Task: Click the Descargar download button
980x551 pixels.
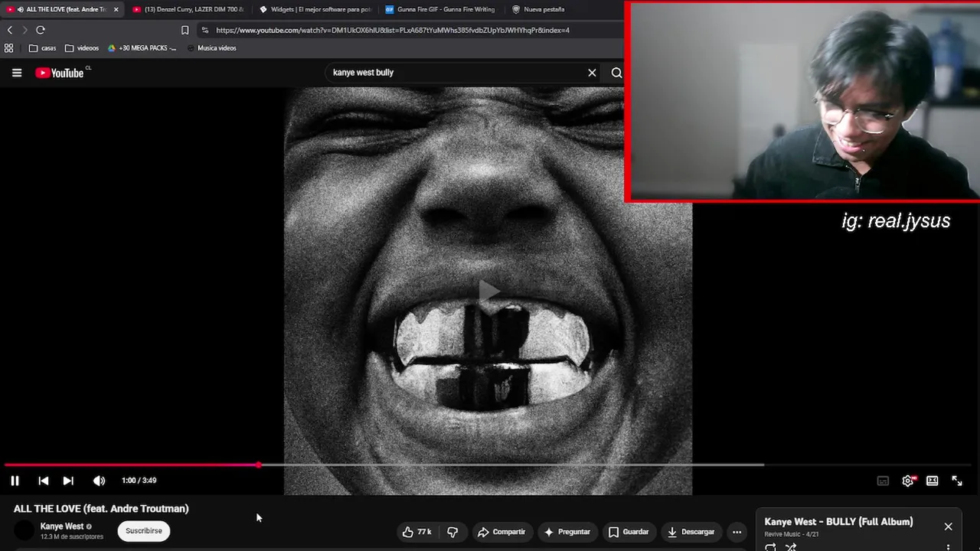Action: [691, 532]
